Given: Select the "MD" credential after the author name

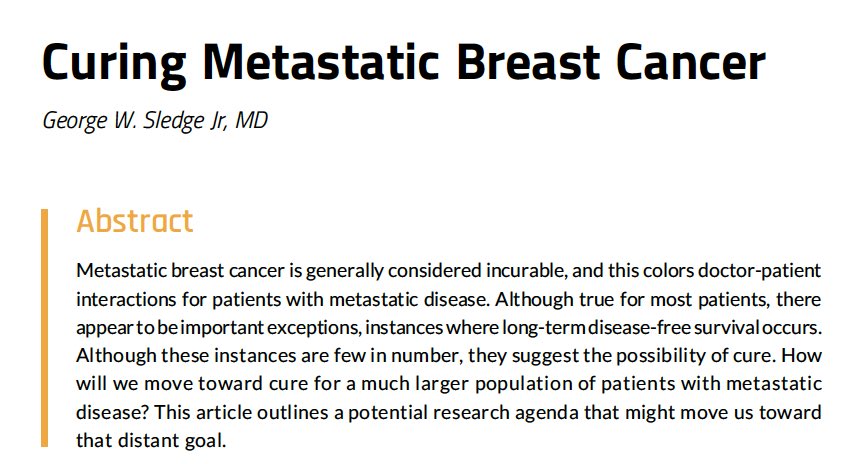Looking at the screenshot, I should pyautogui.click(x=251, y=120).
